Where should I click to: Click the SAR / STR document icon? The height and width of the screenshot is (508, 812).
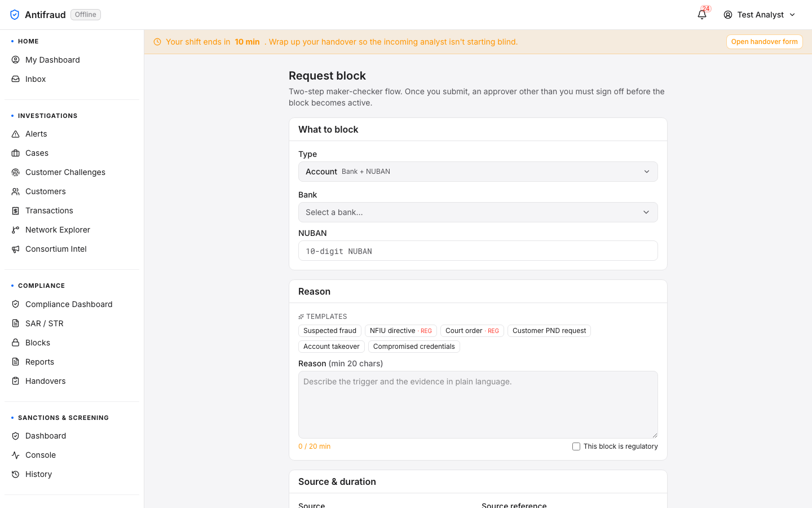pyautogui.click(x=16, y=323)
